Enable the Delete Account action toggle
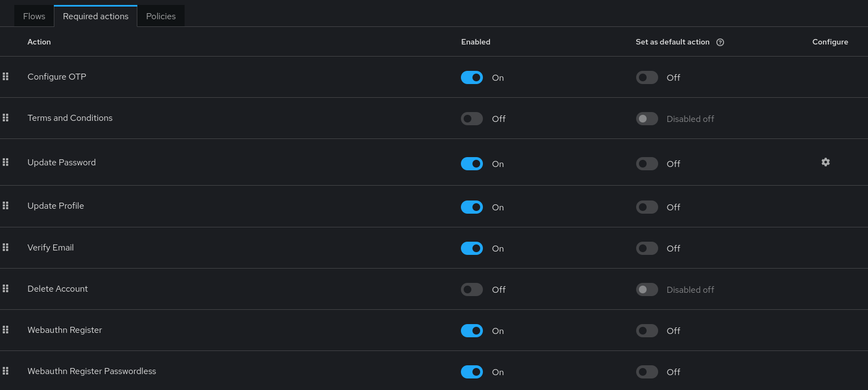 (x=472, y=289)
